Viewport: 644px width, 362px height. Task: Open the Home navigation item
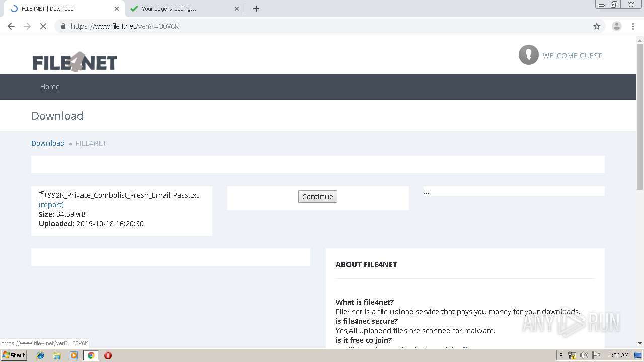50,87
